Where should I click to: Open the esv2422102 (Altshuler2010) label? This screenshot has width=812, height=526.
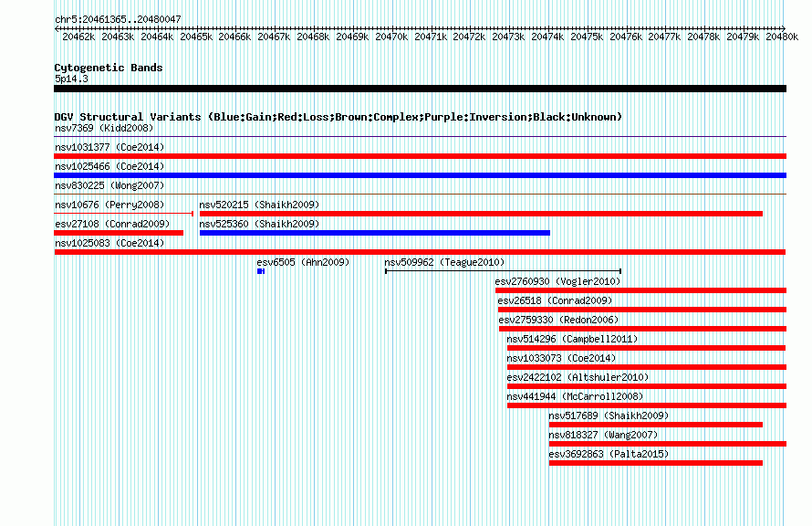coord(578,377)
